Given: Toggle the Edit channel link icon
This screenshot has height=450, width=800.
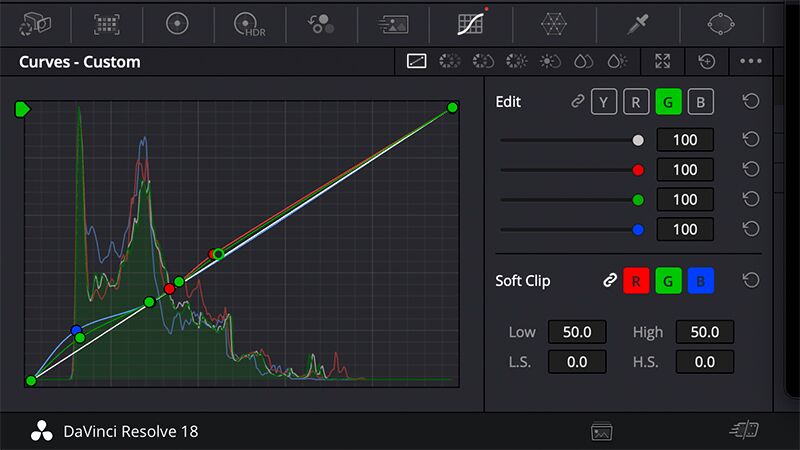Looking at the screenshot, I should pyautogui.click(x=577, y=102).
